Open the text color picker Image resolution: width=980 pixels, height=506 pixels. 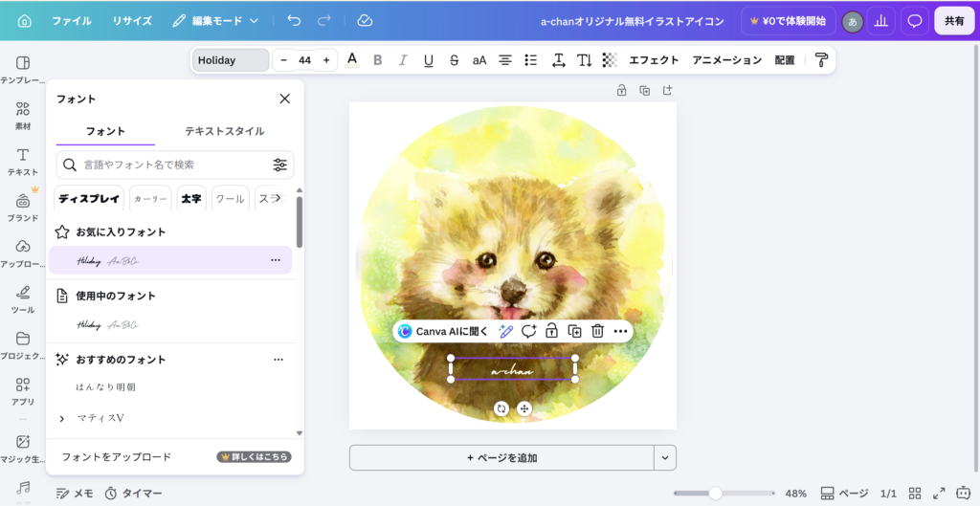click(352, 60)
